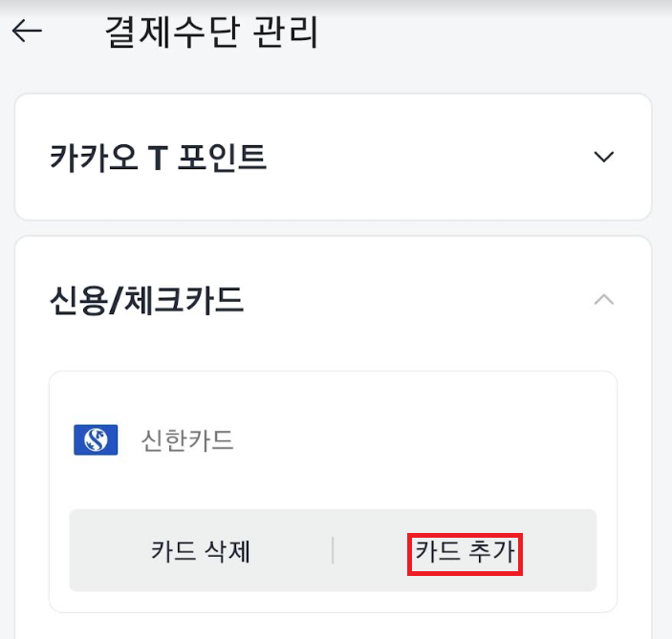Tap the 신용/체크카드 section title
Screen dimensions: 672x639
point(146,300)
